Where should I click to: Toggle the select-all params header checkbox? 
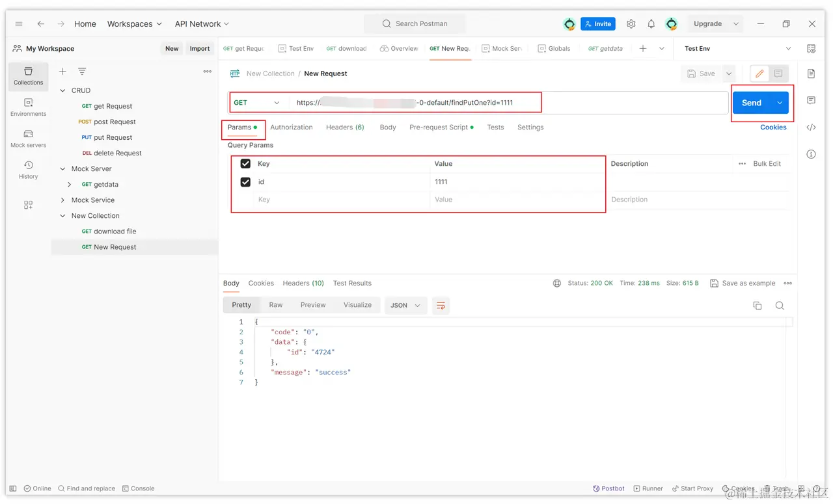(245, 164)
